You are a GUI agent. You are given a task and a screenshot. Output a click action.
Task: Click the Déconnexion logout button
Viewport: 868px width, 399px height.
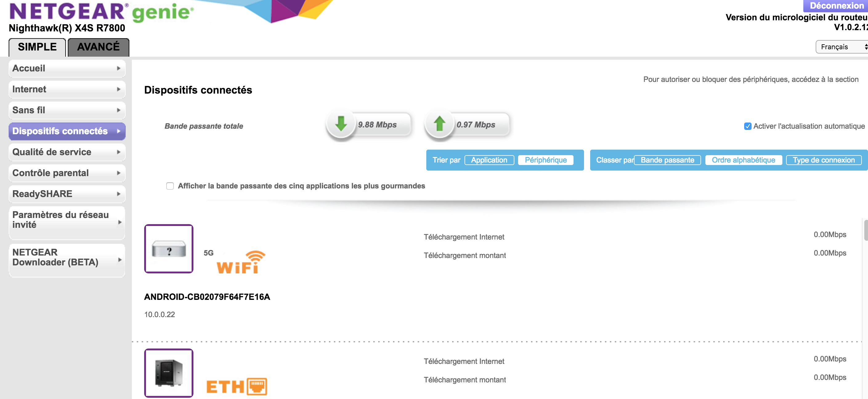[x=836, y=5]
